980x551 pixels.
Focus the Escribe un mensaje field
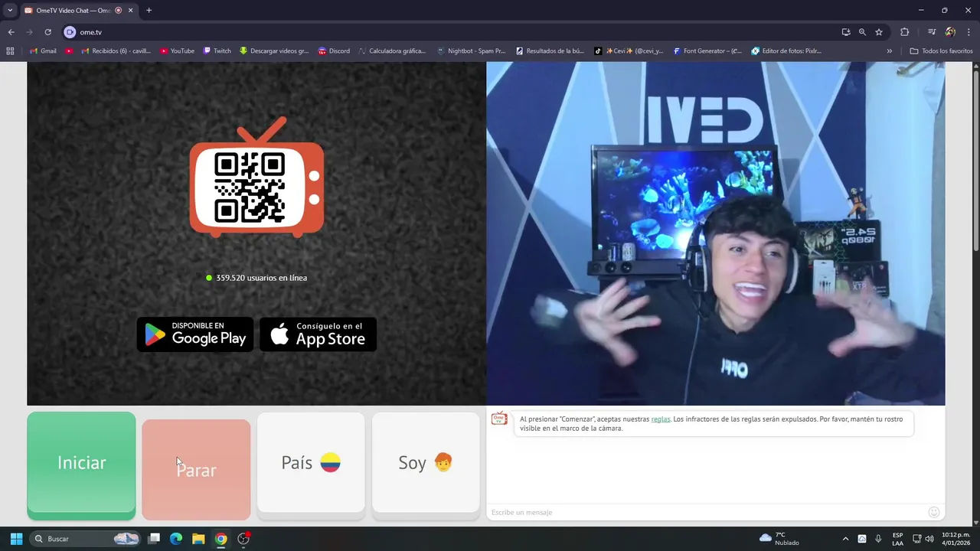tap(704, 512)
